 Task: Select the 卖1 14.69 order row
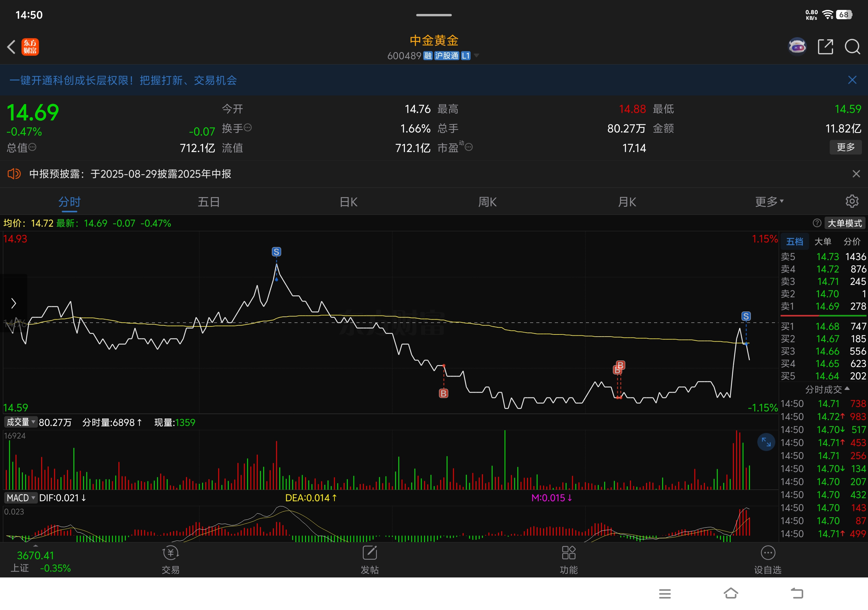point(823,306)
